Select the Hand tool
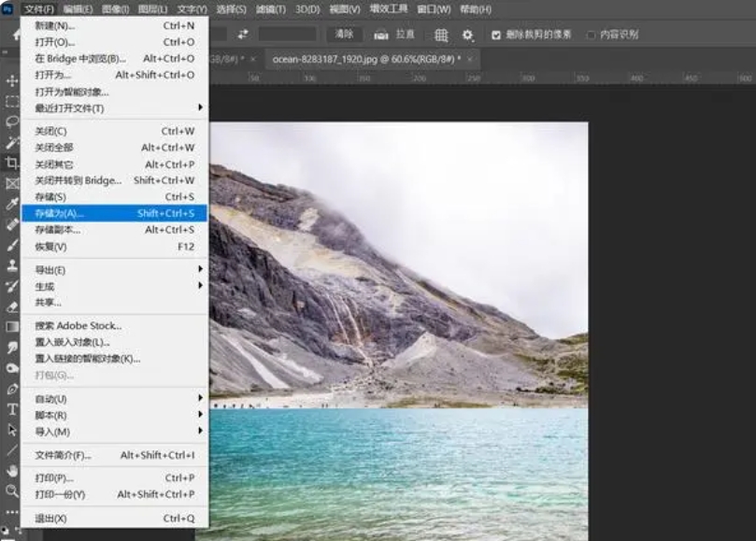 11,471
